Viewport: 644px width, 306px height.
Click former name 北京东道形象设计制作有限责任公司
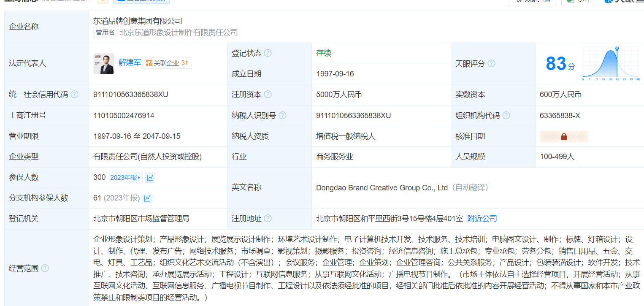tap(179, 32)
